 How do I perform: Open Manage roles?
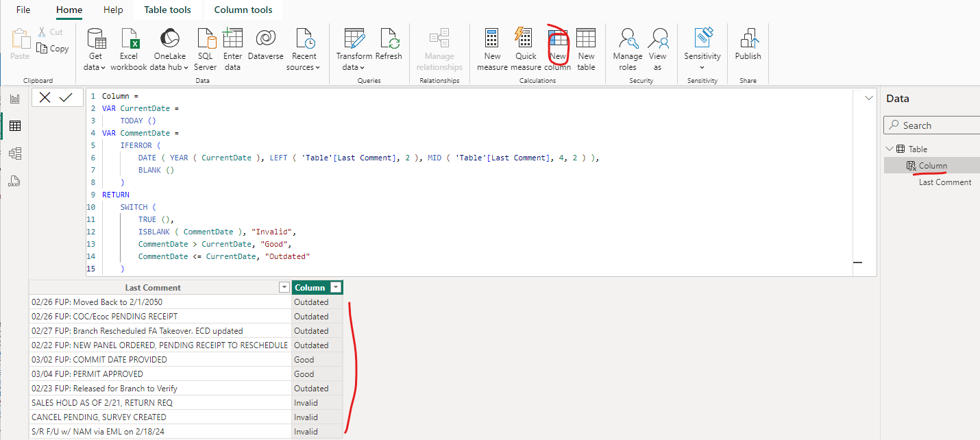pyautogui.click(x=628, y=50)
